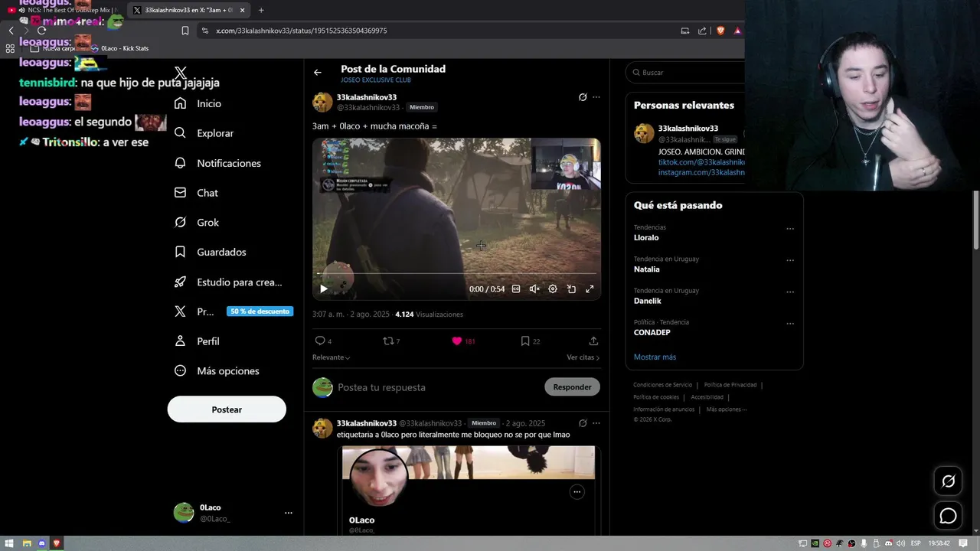Open Chat in the sidebar
Screen dimensions: 980x551
click(x=196, y=193)
